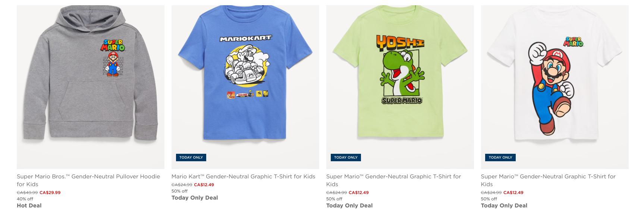Click the CA$29.99 sale price
Screen dimensions: 644x213
click(50, 193)
